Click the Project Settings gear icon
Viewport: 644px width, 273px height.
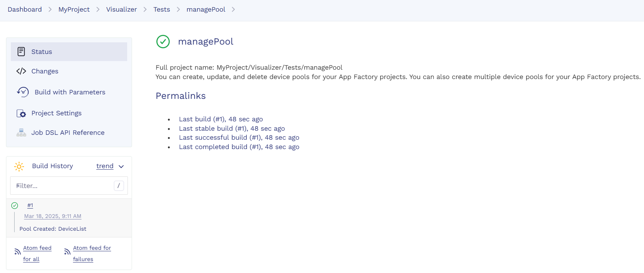point(21,113)
